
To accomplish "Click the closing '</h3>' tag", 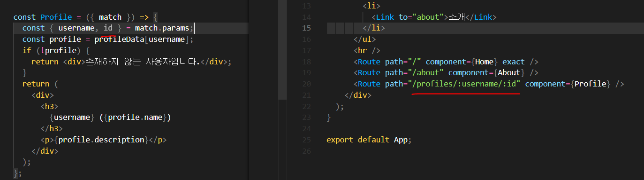I will [x=52, y=129].
